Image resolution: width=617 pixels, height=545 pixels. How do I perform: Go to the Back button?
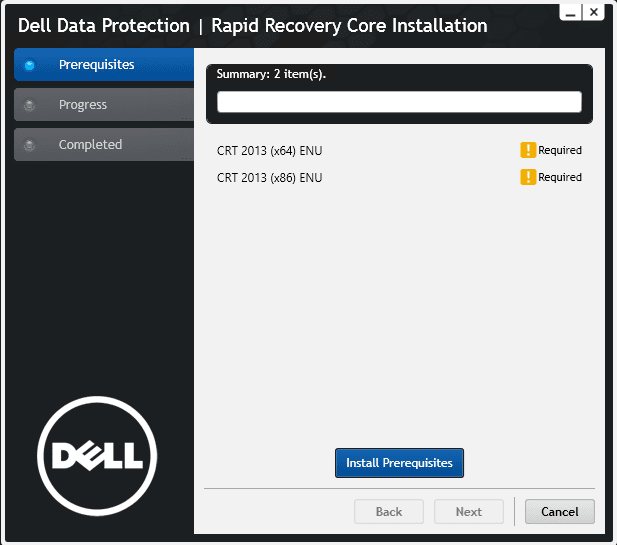click(x=388, y=512)
